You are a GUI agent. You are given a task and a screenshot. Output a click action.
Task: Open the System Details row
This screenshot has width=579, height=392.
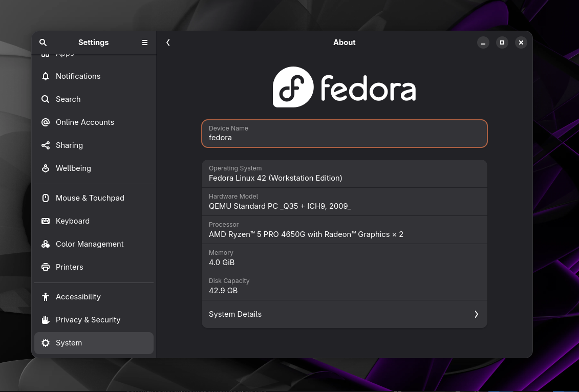[x=344, y=314]
